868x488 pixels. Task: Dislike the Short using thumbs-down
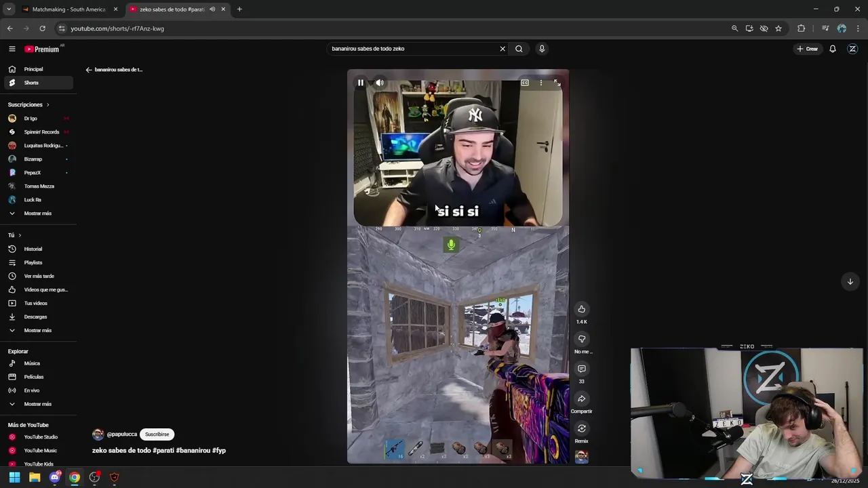(581, 339)
